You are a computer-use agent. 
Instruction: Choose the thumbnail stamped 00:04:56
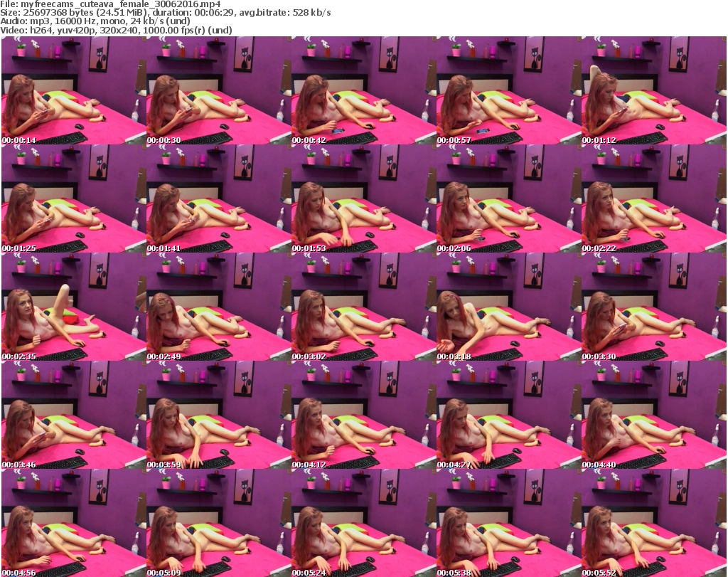click(74, 523)
